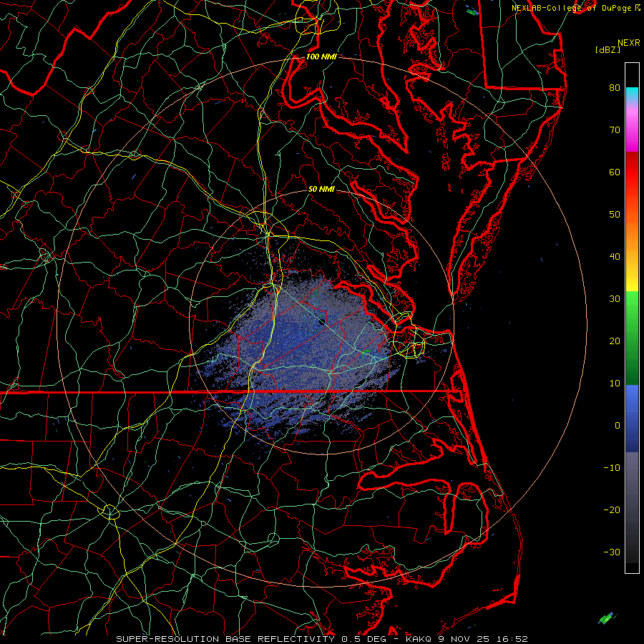Click the orange segment of the color bar
Image resolution: width=644 pixels, height=644 pixels.
[632, 234]
